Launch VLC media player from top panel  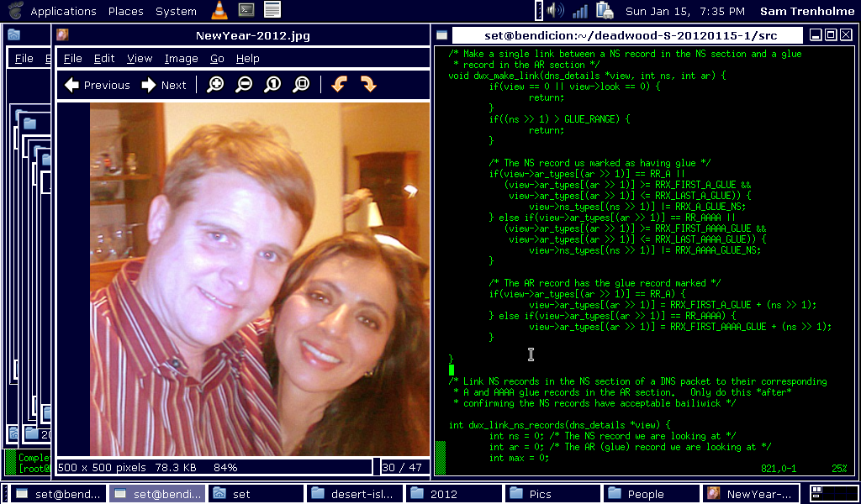pyautogui.click(x=219, y=11)
